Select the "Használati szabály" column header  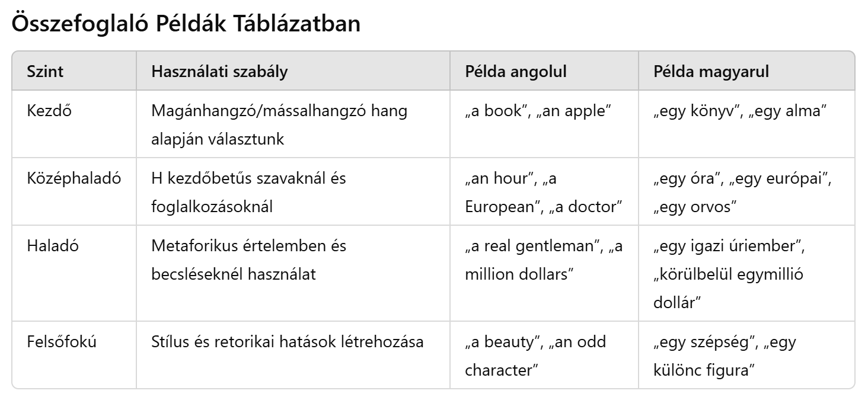coord(220,72)
